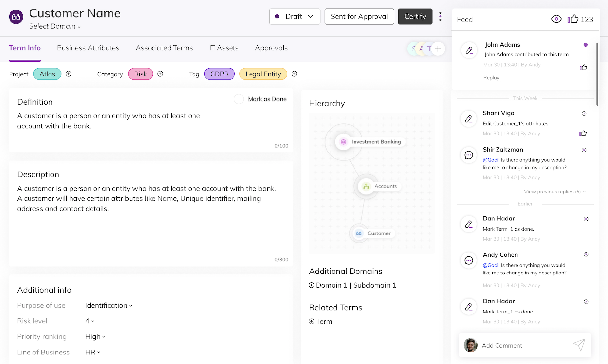Viewport: 608px width, 364px height.
Task: Click the send comment paper plane icon
Action: point(579,345)
